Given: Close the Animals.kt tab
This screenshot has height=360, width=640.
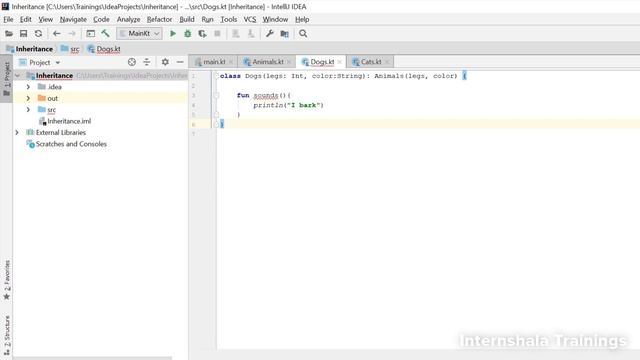Looking at the screenshot, I should tap(289, 62).
